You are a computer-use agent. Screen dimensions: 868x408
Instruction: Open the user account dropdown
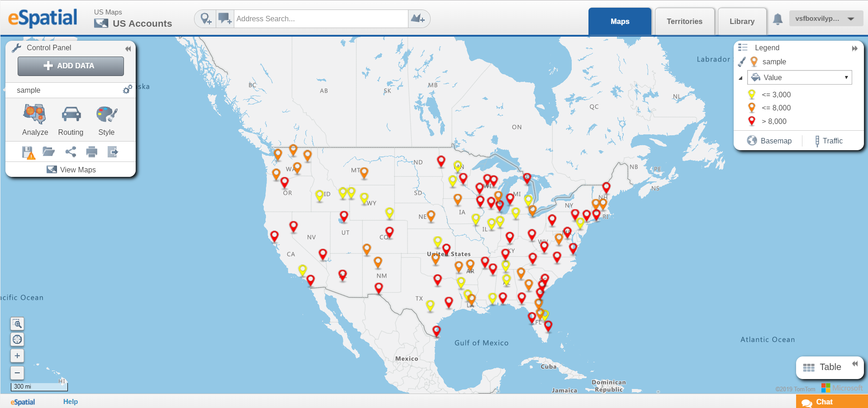click(x=826, y=19)
